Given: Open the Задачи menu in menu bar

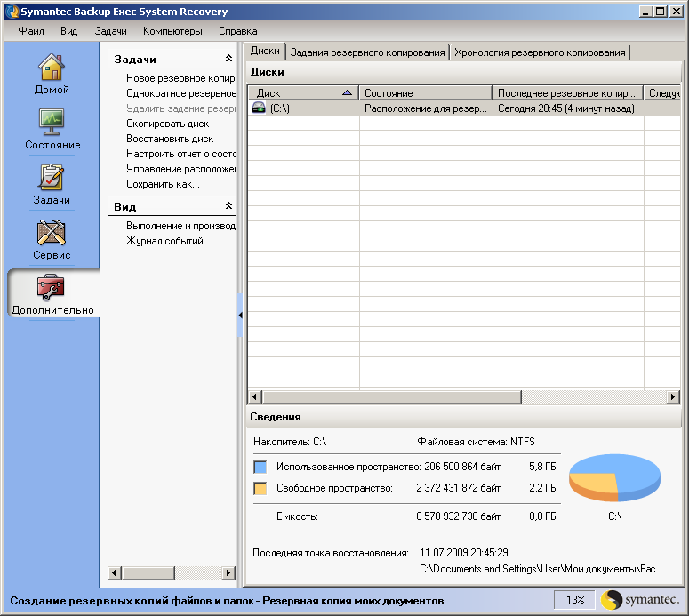Looking at the screenshot, I should click(x=110, y=31).
